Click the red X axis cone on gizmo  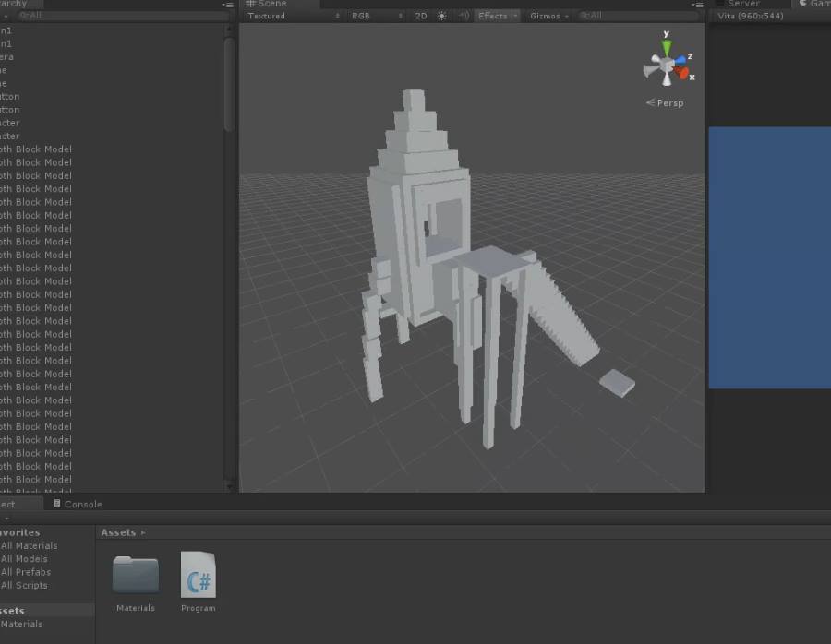pos(681,73)
